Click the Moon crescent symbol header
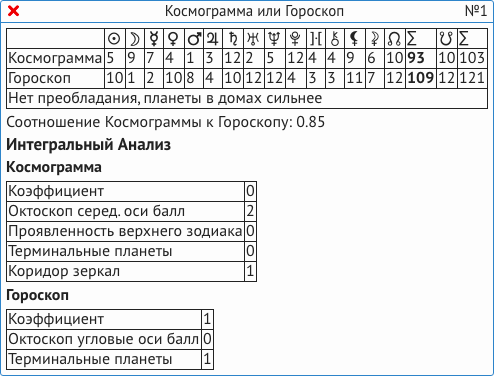The height and width of the screenshot is (376, 494). pyautogui.click(x=135, y=39)
